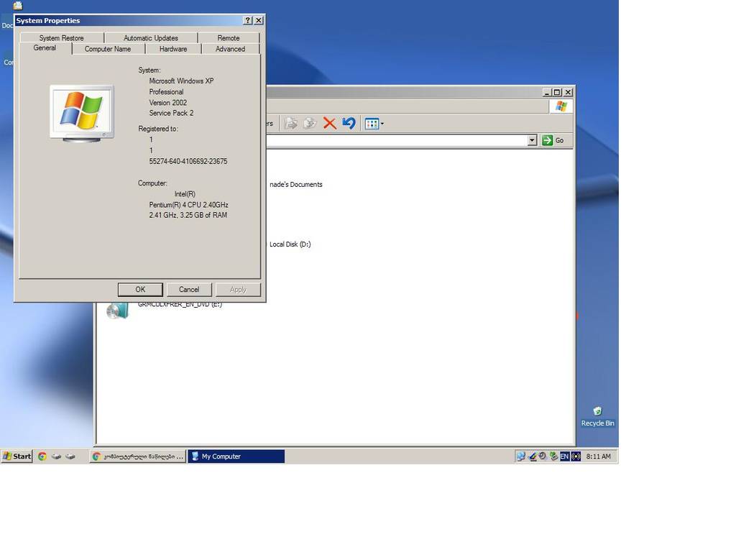Click the product ID 55274-640-4106692-23675 text
The height and width of the screenshot is (560, 736).
click(188, 161)
